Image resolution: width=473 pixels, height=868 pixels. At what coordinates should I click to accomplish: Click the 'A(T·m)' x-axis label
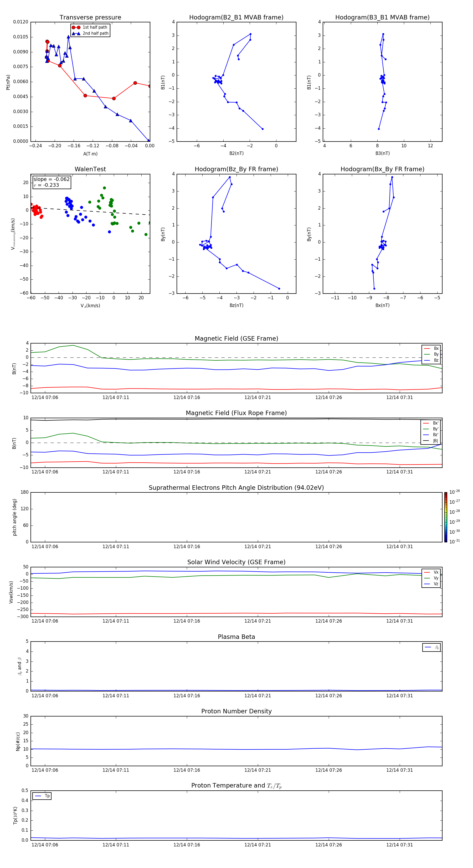point(90,154)
